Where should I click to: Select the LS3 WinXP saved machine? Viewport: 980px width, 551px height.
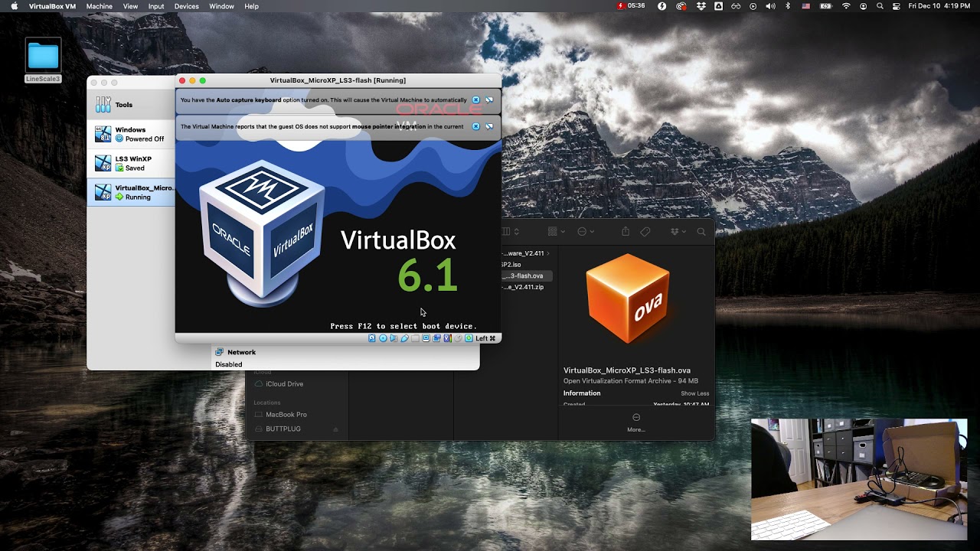coord(131,164)
